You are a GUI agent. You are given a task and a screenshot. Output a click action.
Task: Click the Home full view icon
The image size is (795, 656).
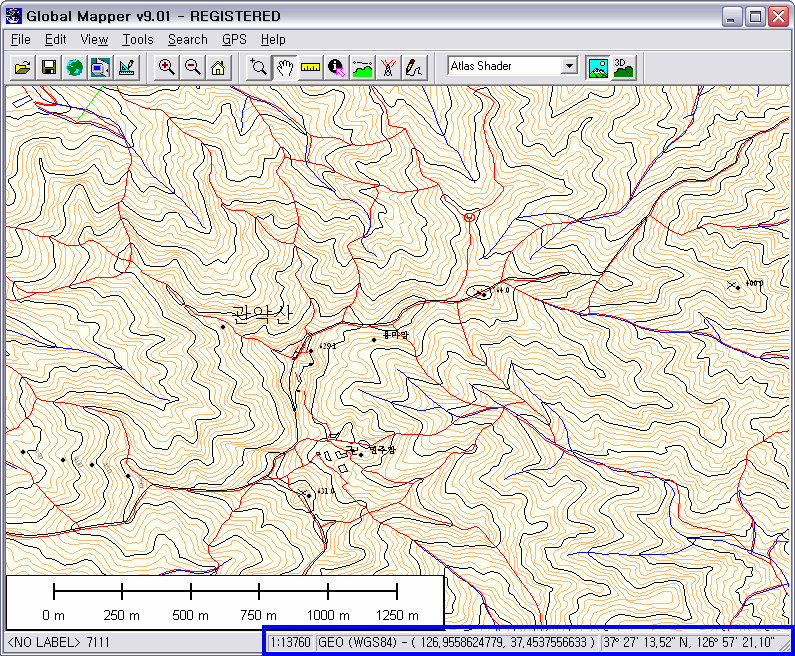pyautogui.click(x=219, y=67)
